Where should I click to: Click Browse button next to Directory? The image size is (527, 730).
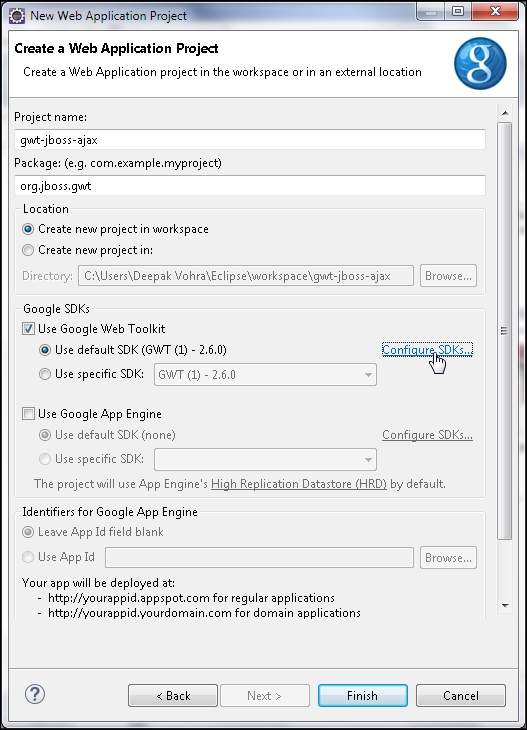[448, 276]
